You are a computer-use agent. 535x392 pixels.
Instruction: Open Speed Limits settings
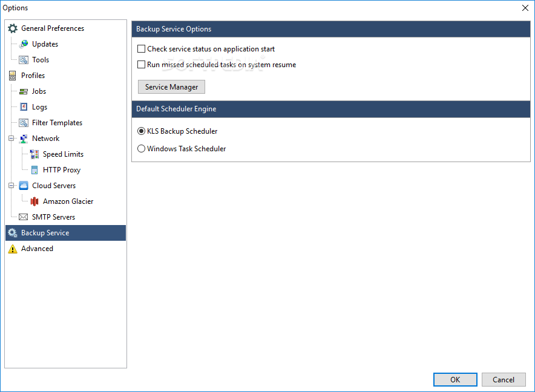coord(63,154)
